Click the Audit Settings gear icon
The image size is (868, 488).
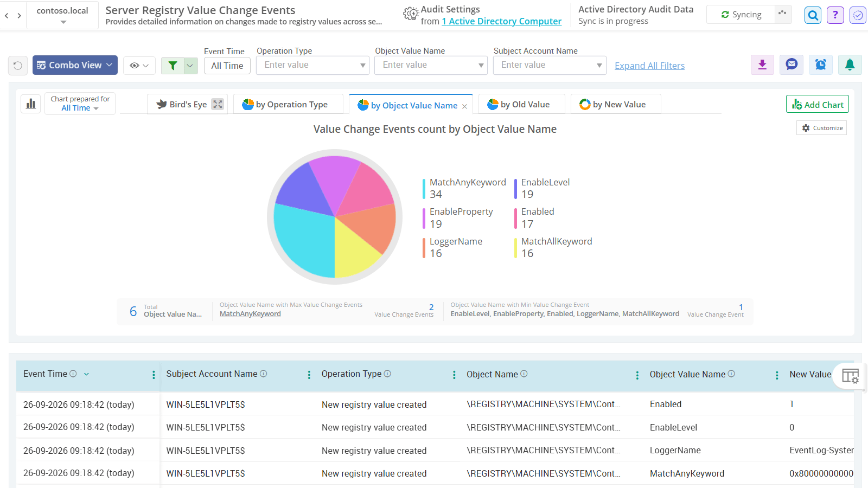coord(411,14)
